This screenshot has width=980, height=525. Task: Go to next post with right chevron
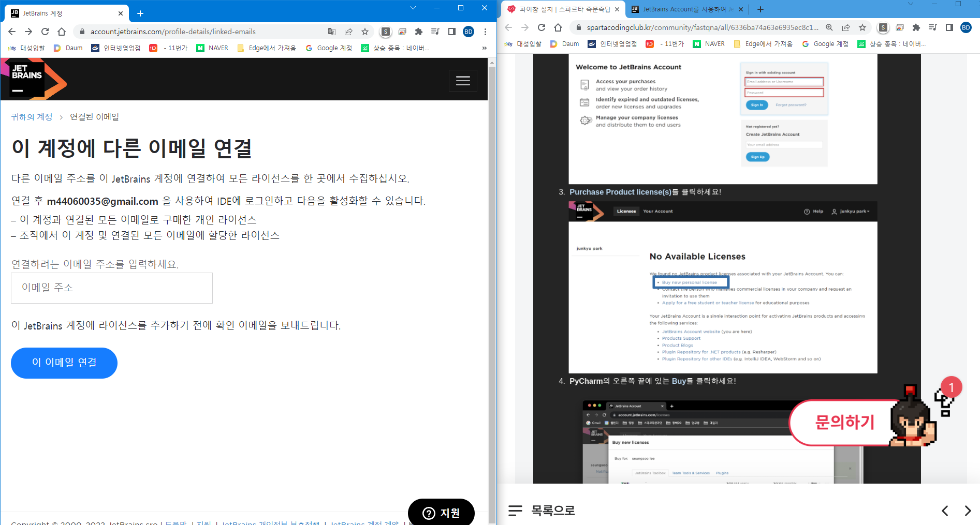pyautogui.click(x=968, y=511)
